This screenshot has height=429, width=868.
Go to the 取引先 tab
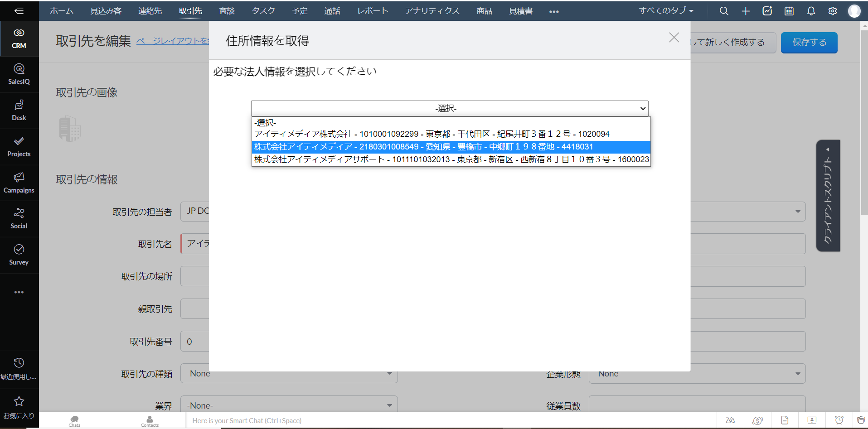pyautogui.click(x=190, y=11)
